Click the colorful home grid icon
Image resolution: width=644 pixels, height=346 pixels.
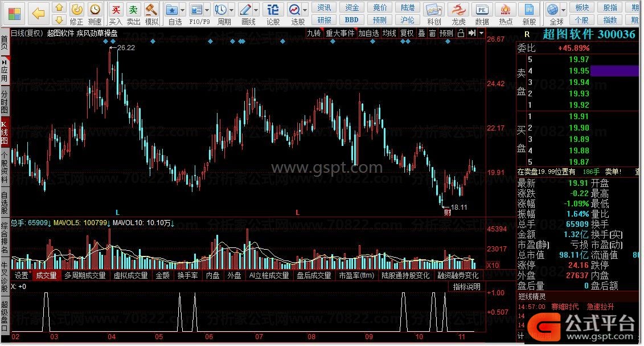coord(14,14)
